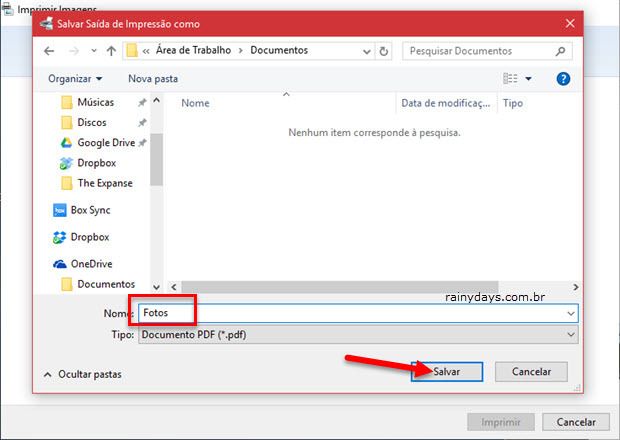Image resolution: width=620 pixels, height=440 pixels.
Task: Open the help question mark icon
Action: click(565, 78)
